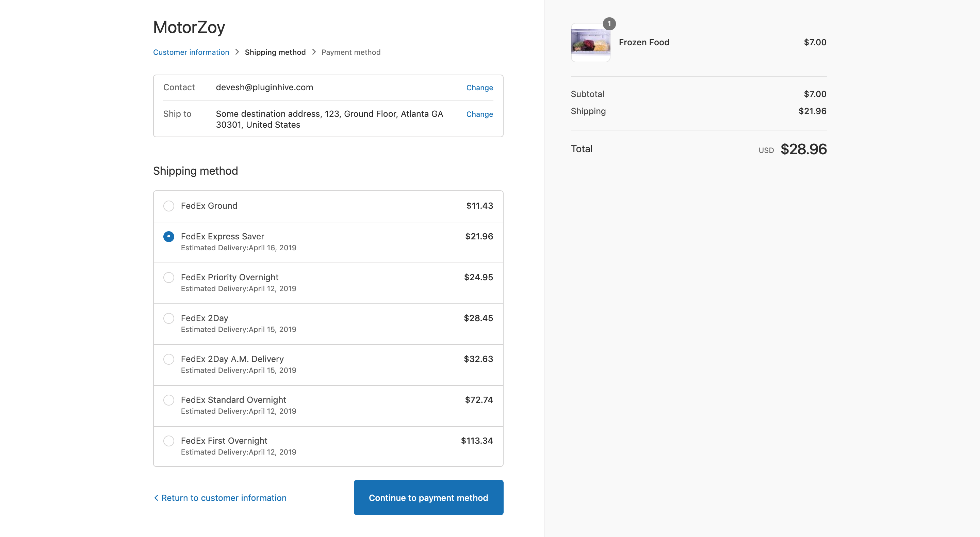980x537 pixels.
Task: Click the $32.63 2Day A.M. price
Action: 478,359
